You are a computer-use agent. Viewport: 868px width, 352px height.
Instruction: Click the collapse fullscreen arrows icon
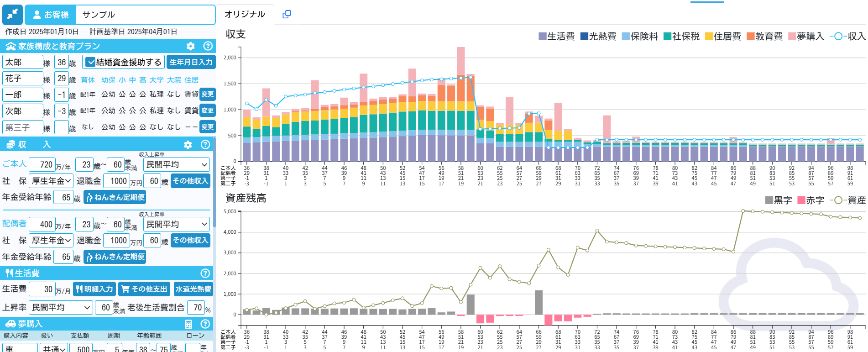(x=12, y=15)
